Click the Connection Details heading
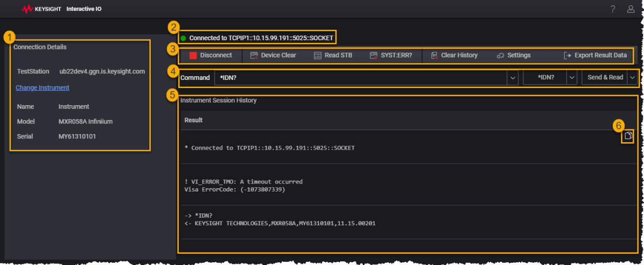Image resolution: width=644 pixels, height=265 pixels. 40,47
